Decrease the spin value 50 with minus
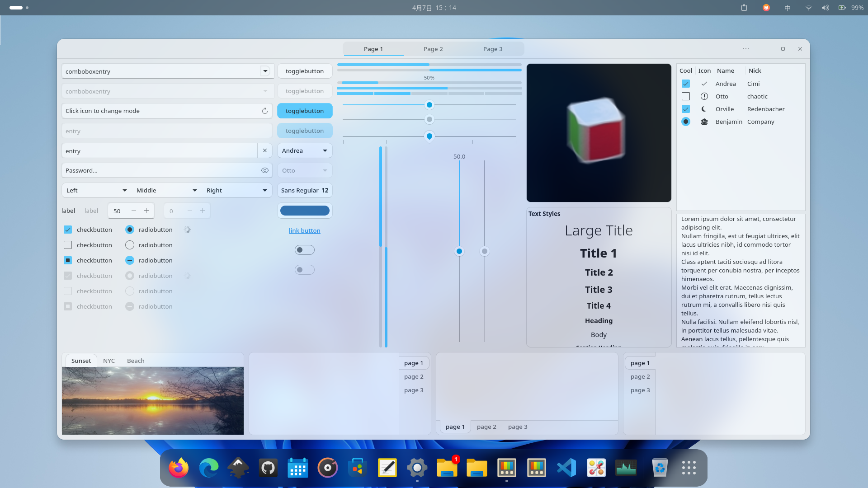868x488 pixels. pyautogui.click(x=134, y=211)
